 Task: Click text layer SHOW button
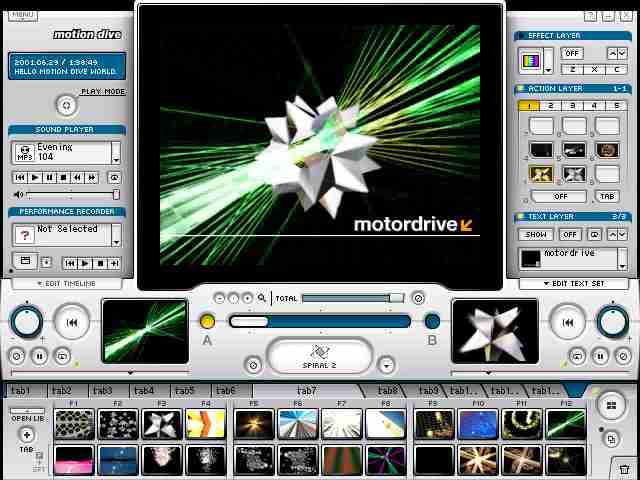[x=536, y=235]
